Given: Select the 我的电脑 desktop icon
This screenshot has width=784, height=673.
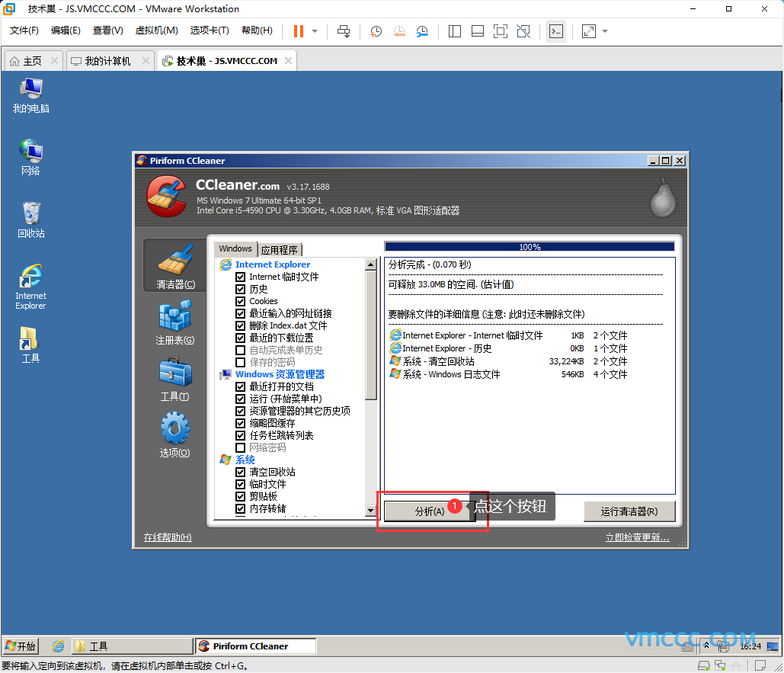Looking at the screenshot, I should point(31,96).
